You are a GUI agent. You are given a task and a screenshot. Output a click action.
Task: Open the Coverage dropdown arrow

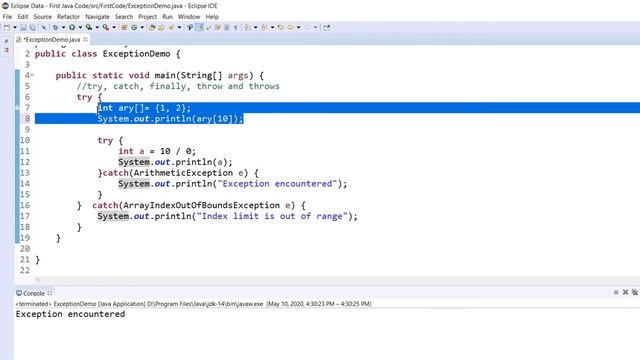tap(97, 27)
